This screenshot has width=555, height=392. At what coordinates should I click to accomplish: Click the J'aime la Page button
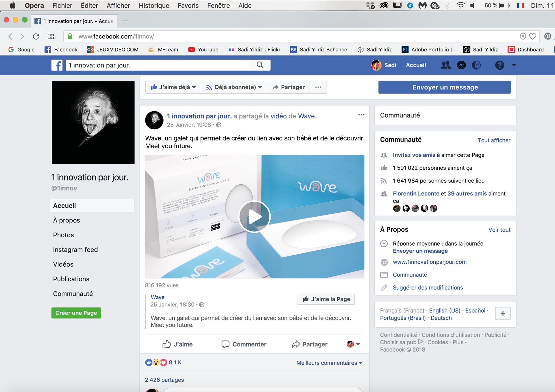(x=326, y=299)
